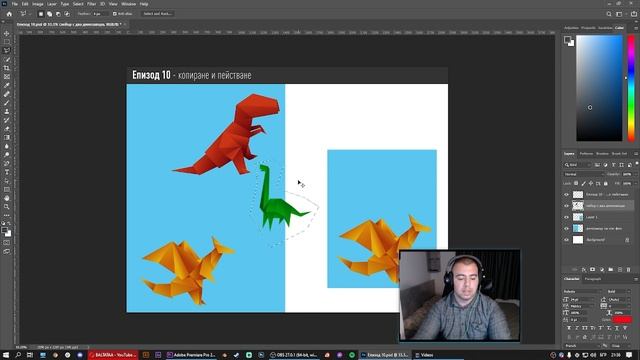Click the red text Color swatch
This screenshot has width=640, height=360.
[622, 320]
